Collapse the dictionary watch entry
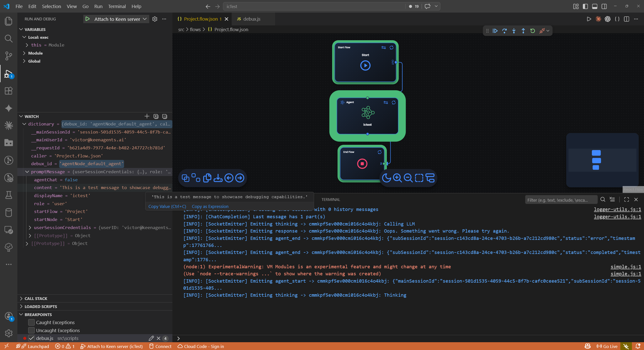The image size is (644, 350). [x=24, y=124]
